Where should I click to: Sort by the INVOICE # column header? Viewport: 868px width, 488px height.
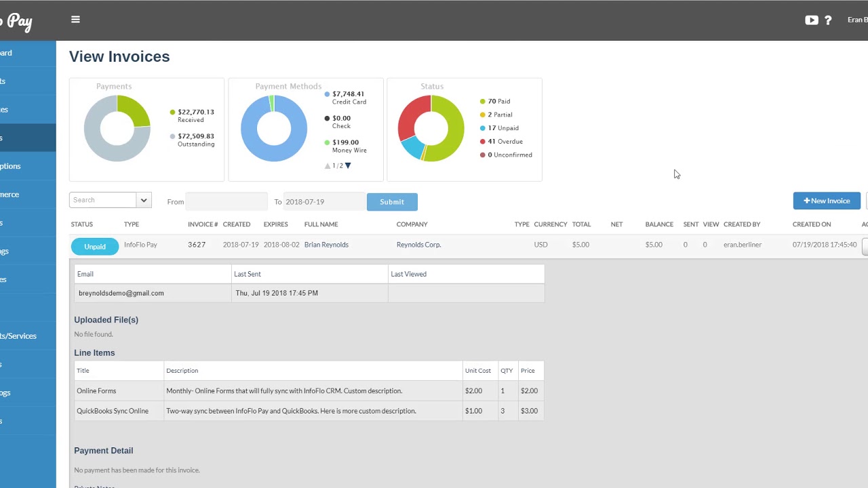203,224
